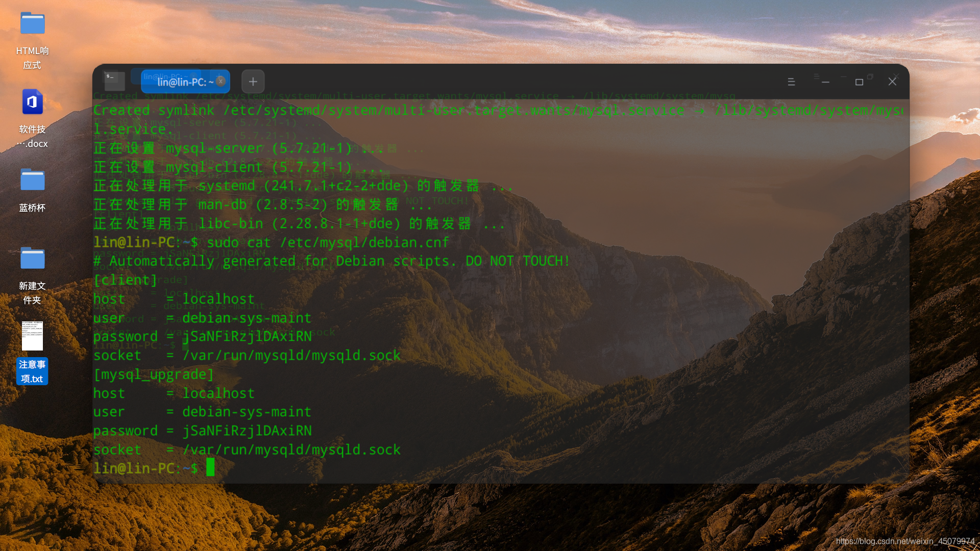Close the terminal window

pos(892,82)
